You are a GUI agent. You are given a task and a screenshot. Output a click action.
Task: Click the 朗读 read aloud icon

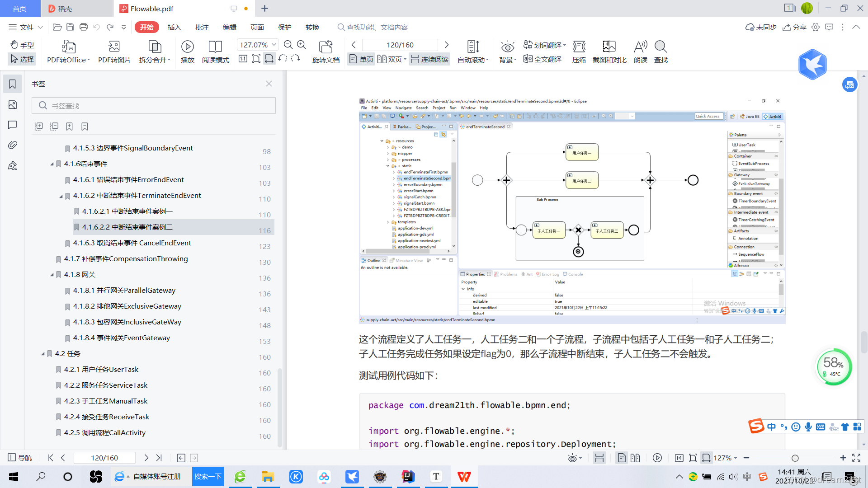640,47
